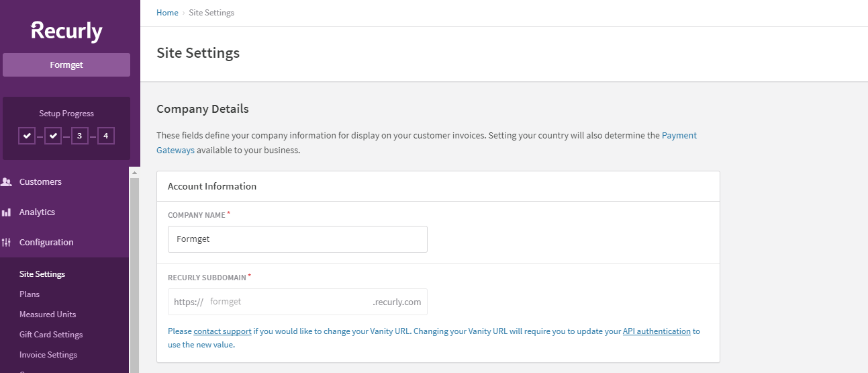868x373 pixels.
Task: Click the sidebar scrollbar track
Action: coord(134,276)
